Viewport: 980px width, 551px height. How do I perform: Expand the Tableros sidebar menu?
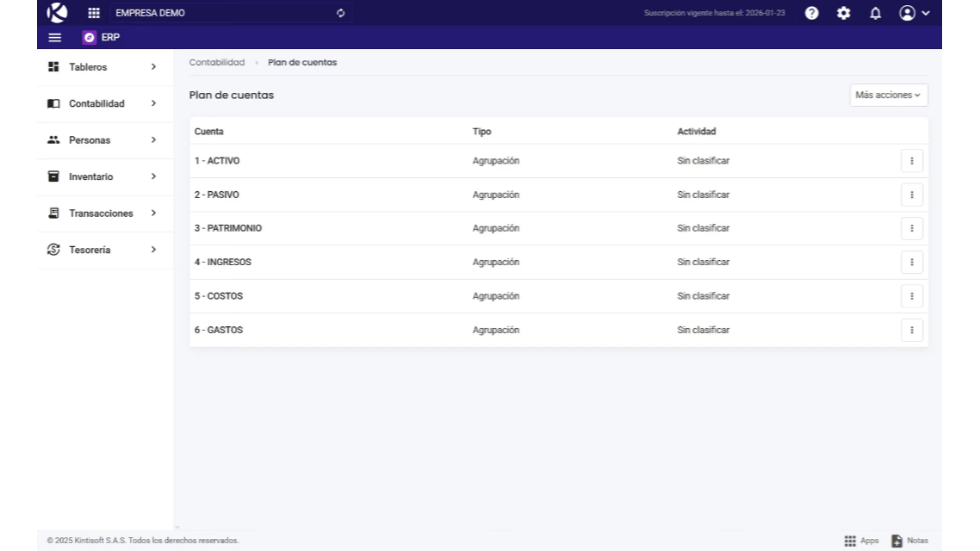(x=105, y=67)
